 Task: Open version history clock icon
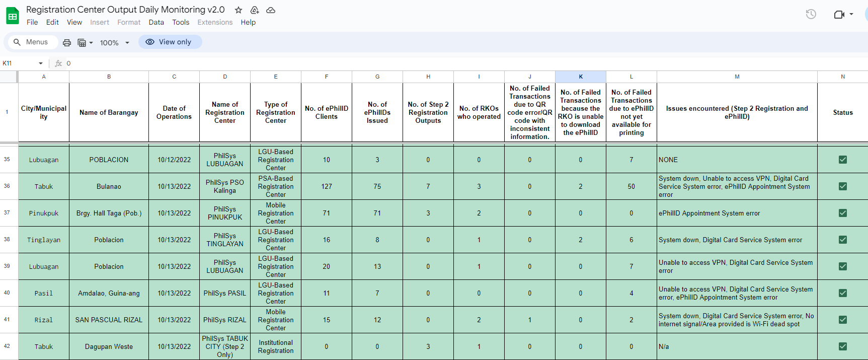pos(811,14)
